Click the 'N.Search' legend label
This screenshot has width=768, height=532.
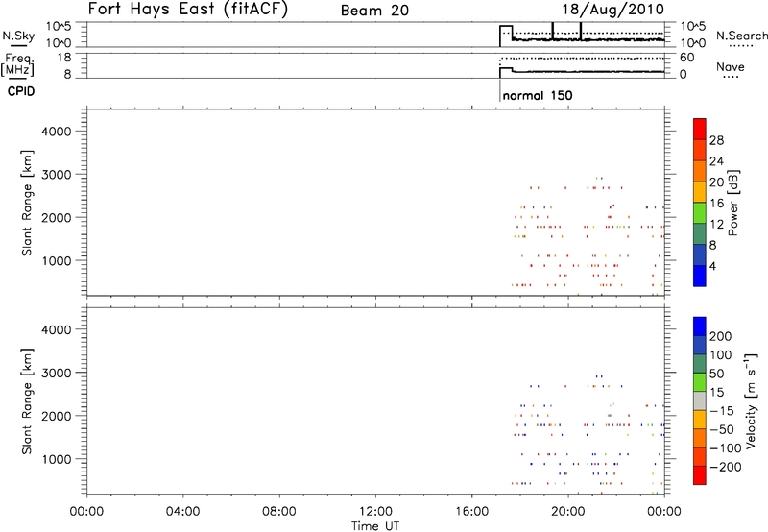point(741,36)
